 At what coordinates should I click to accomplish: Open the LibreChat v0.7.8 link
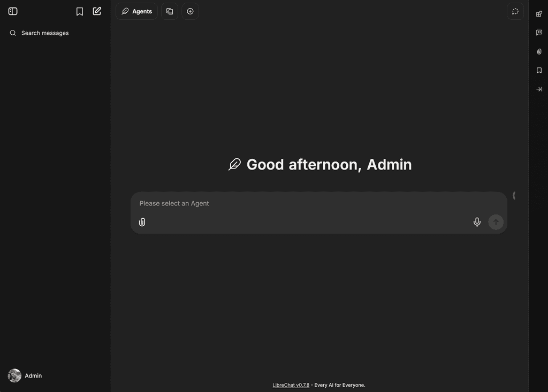pos(291,385)
